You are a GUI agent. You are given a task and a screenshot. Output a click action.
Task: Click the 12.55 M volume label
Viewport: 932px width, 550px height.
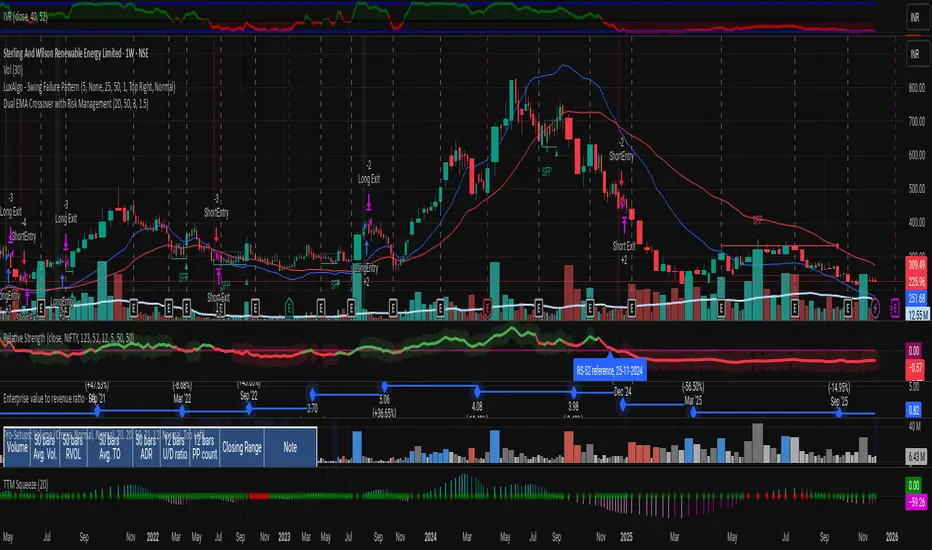coord(918,315)
